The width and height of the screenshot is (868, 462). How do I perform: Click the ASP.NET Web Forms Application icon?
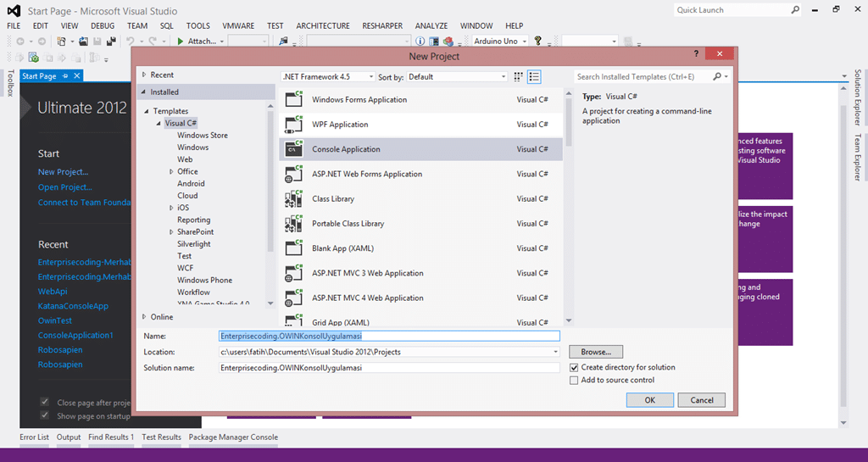293,174
